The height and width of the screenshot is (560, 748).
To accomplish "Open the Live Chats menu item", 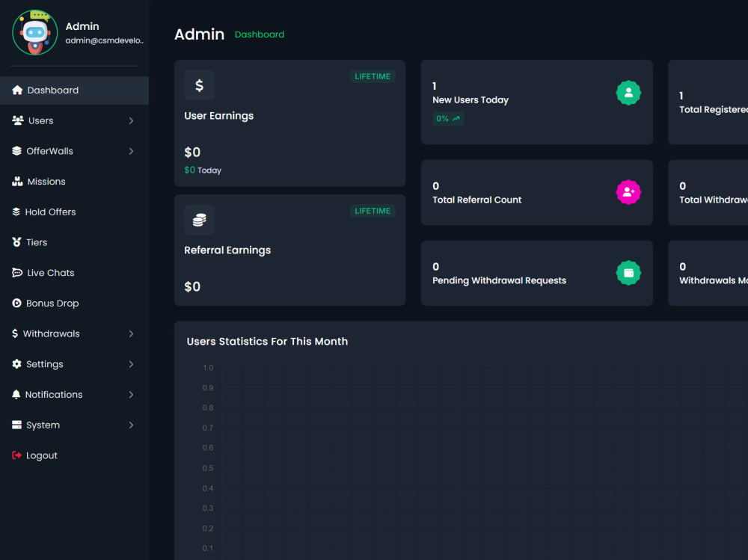I will click(74, 273).
